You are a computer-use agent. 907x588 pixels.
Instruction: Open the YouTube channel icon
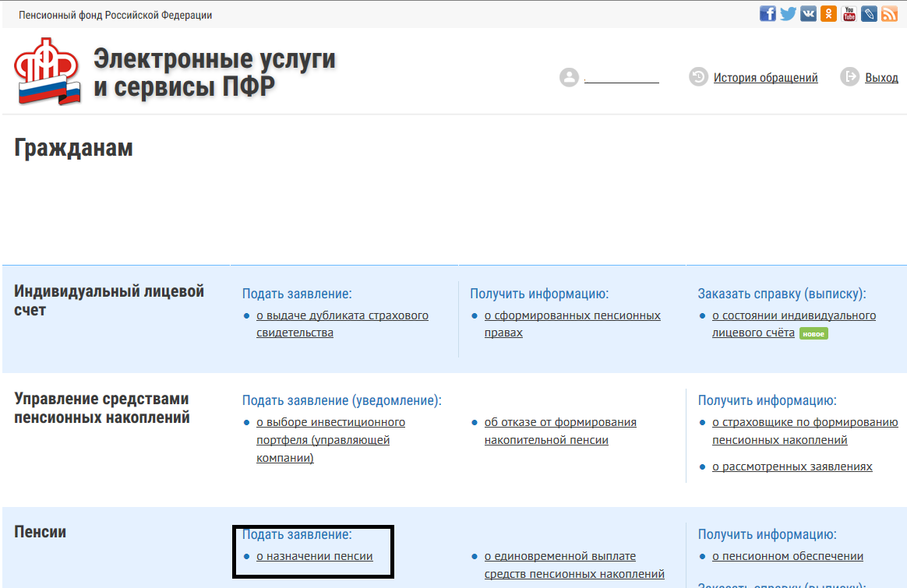[x=849, y=14]
